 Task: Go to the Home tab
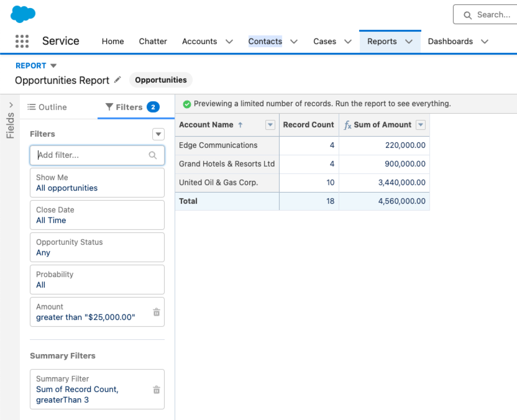(x=113, y=41)
